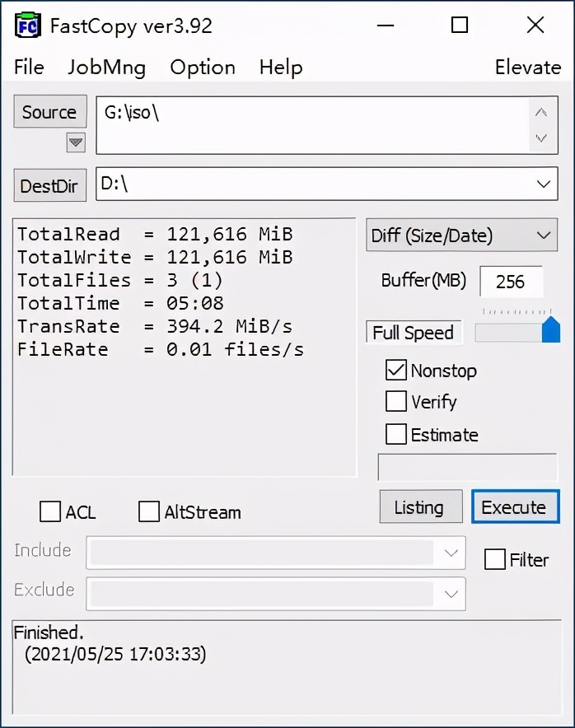Expand the Exclude filter dropdown
575x728 pixels.
tap(451, 594)
